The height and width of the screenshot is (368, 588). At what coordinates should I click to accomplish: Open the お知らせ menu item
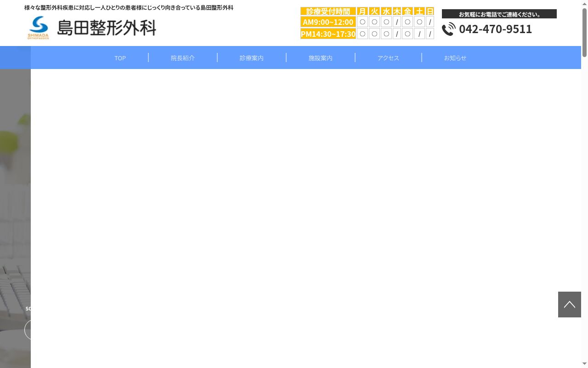point(455,58)
